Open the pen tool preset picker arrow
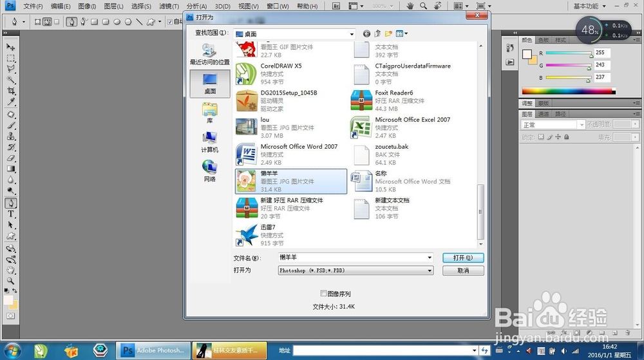The image size is (644, 360). [x=23, y=22]
